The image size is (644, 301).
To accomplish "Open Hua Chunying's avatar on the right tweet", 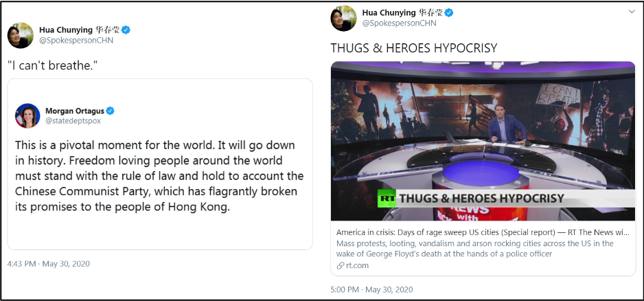I will point(343,18).
